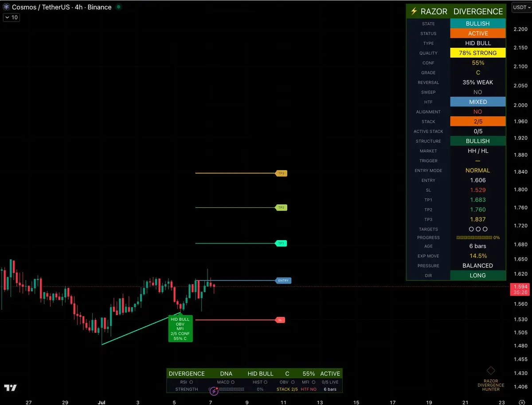This screenshot has height=405, width=532.
Task: Click the TP2 value 1.760
Action: 478,210
